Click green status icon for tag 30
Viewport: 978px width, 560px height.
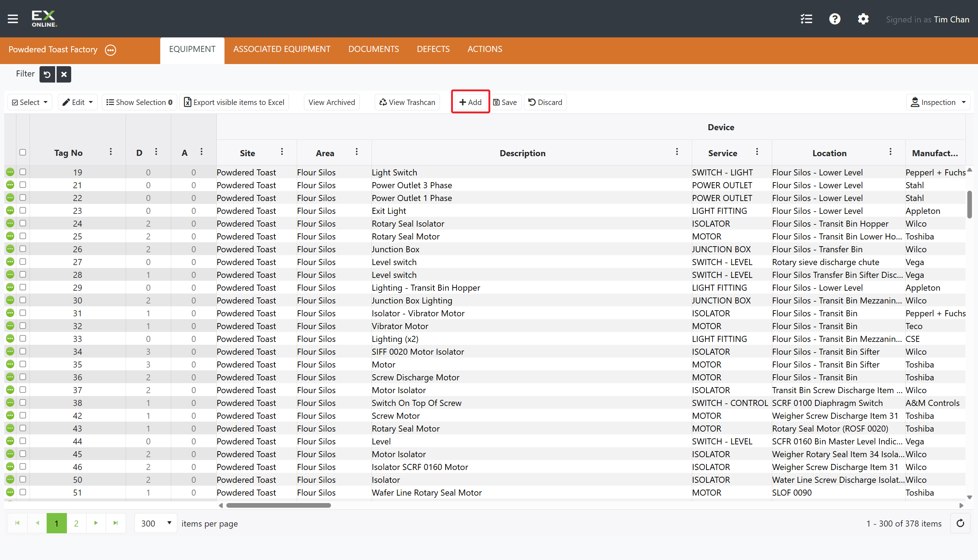pyautogui.click(x=10, y=300)
